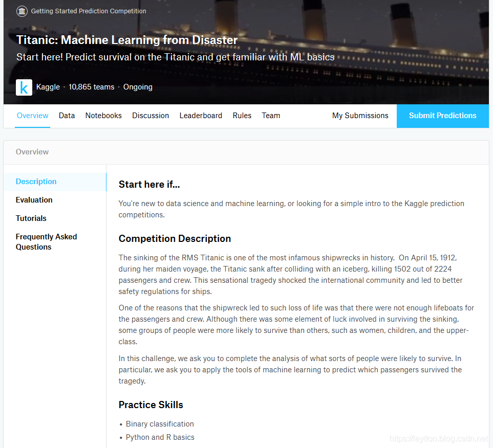493x448 pixels.
Task: Open the Evaluation section in the sidebar
Action: tap(34, 200)
